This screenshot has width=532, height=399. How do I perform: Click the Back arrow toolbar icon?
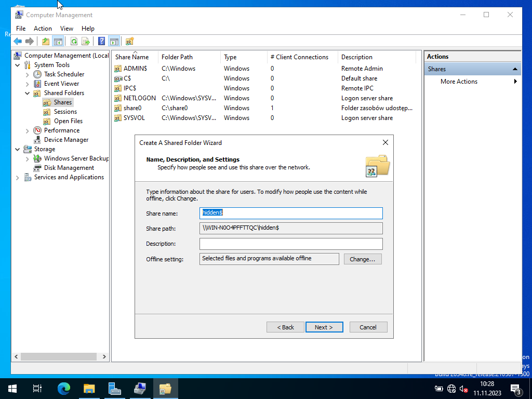18,42
